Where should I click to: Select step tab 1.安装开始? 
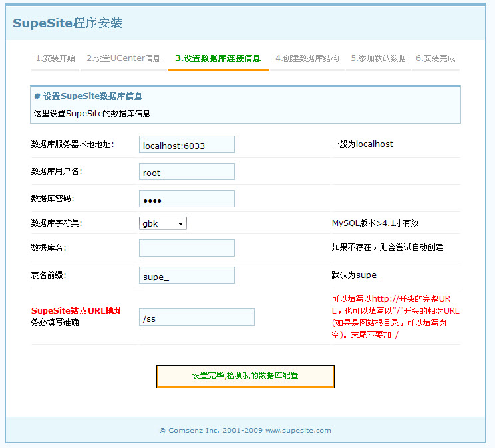tap(55, 58)
